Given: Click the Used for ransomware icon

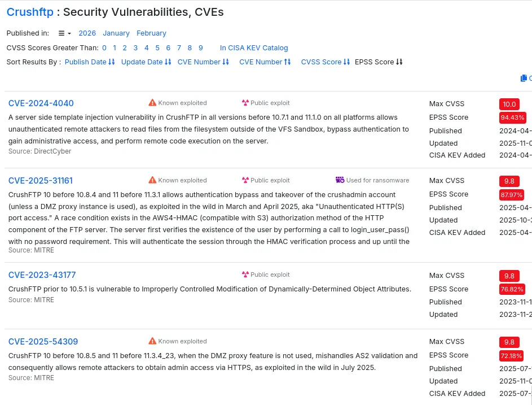Looking at the screenshot, I should pyautogui.click(x=340, y=180).
